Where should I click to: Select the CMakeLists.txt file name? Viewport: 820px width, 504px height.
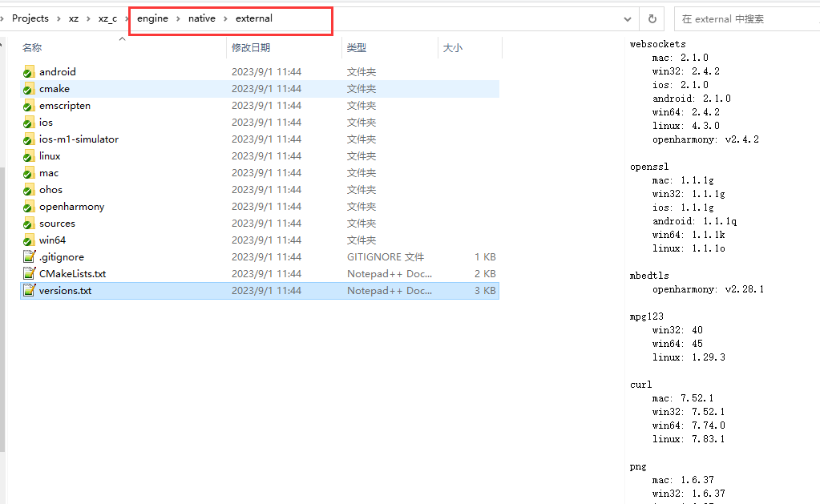tap(73, 274)
